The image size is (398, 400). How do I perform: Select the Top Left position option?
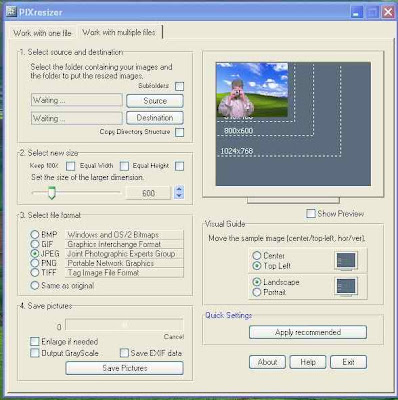point(256,266)
